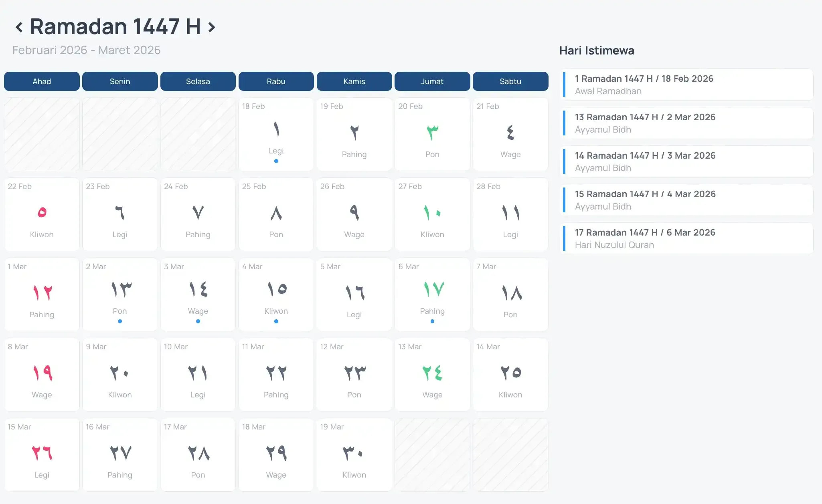Go to previous Hijri month arrow
This screenshot has height=504, width=822.
tap(19, 27)
